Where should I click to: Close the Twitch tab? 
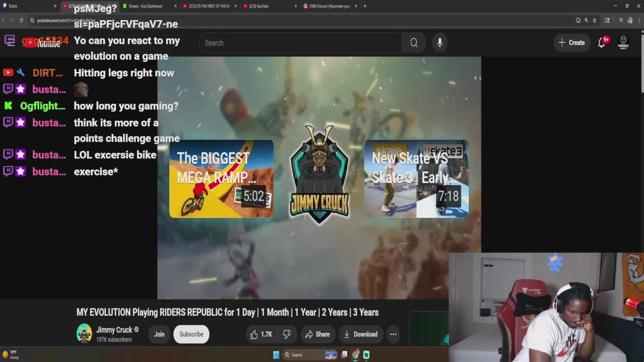[55, 6]
